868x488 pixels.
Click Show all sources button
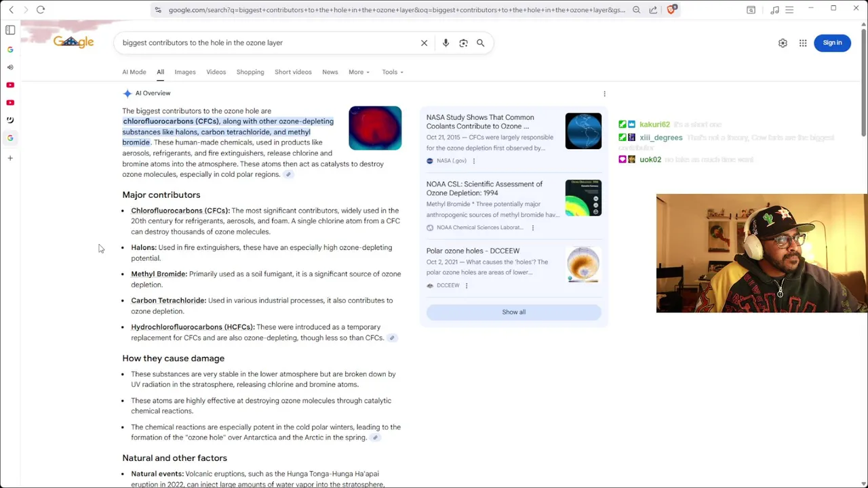click(513, 312)
